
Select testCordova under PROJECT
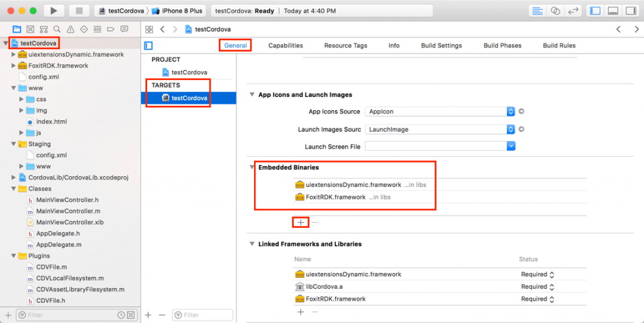click(189, 72)
